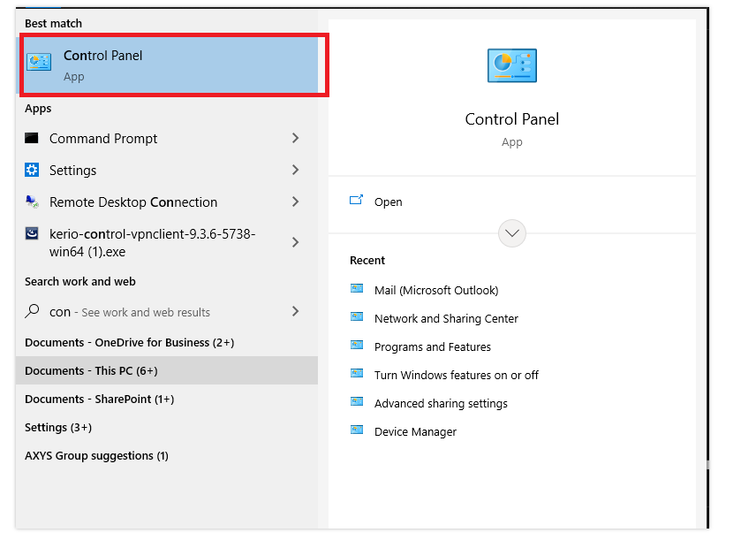Expand actions with the circular down chevron

pyautogui.click(x=512, y=233)
